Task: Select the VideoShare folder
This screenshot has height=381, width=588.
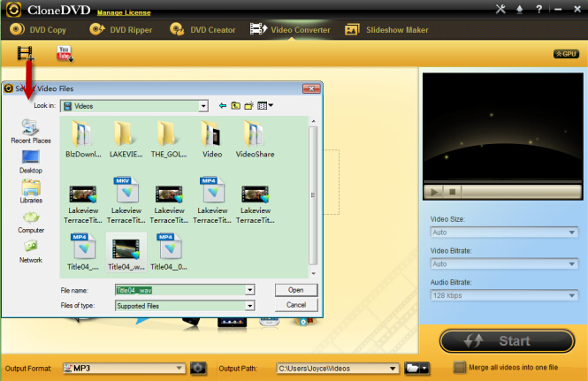Action: point(255,139)
